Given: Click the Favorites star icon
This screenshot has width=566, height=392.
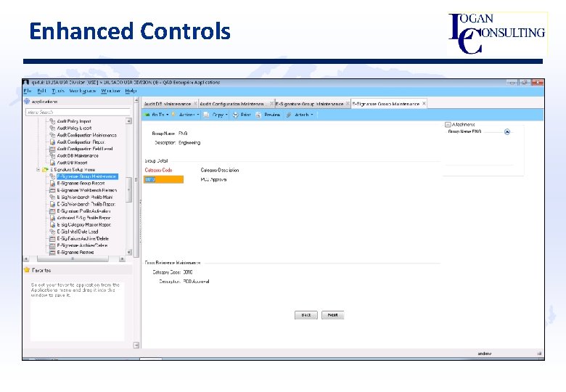Looking at the screenshot, I should pyautogui.click(x=27, y=270).
